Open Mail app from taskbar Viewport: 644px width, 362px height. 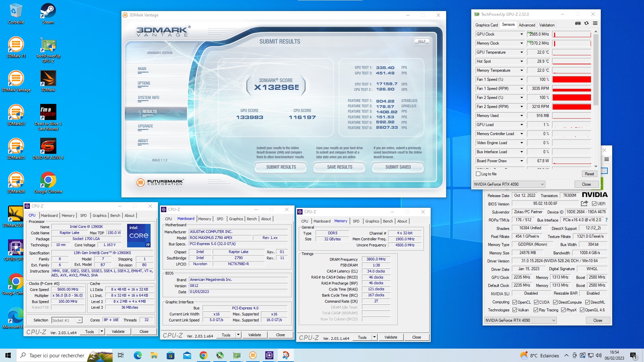tap(187, 355)
